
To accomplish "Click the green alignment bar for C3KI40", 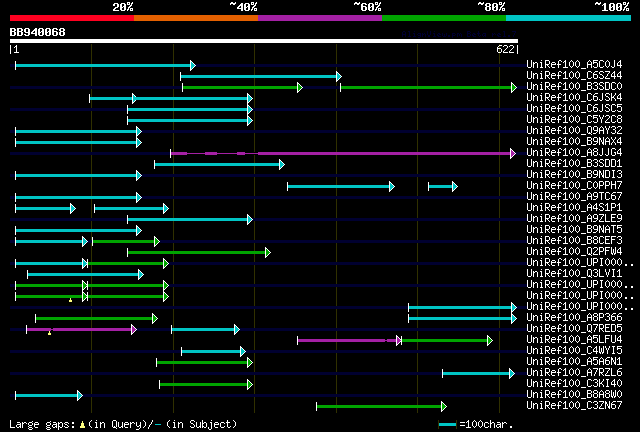I will coord(206,384).
